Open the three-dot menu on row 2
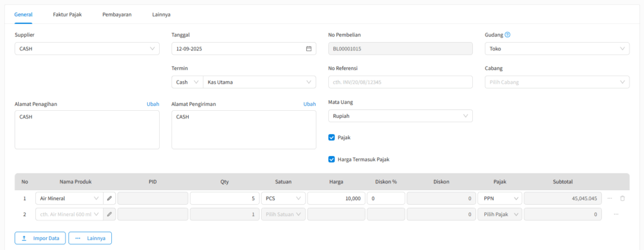Viewport: 644px width, 250px height. point(616,214)
